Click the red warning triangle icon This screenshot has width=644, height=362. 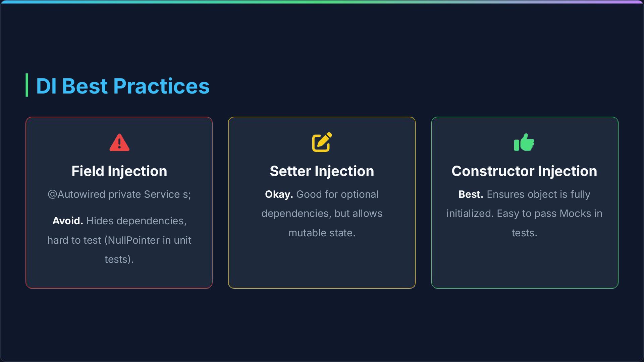click(x=119, y=142)
